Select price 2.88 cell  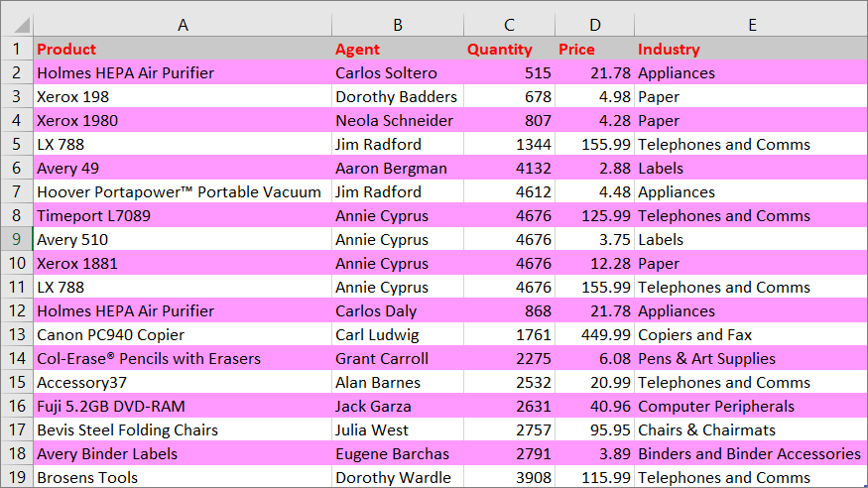click(x=594, y=168)
